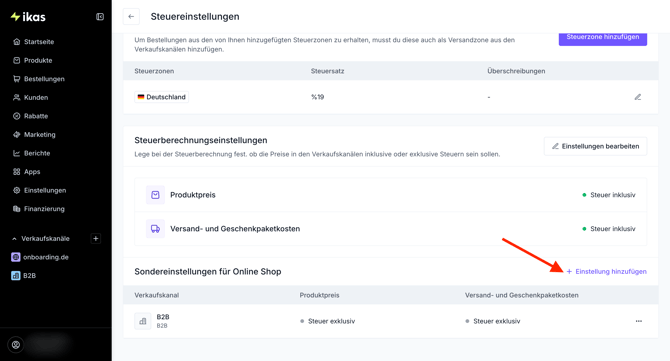The height and width of the screenshot is (361, 670).
Task: Click the B2B name in table row
Action: click(163, 317)
